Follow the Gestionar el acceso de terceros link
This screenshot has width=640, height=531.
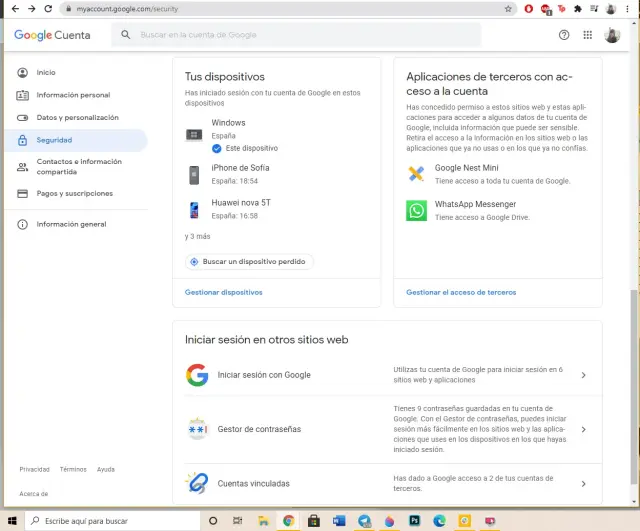click(x=461, y=292)
